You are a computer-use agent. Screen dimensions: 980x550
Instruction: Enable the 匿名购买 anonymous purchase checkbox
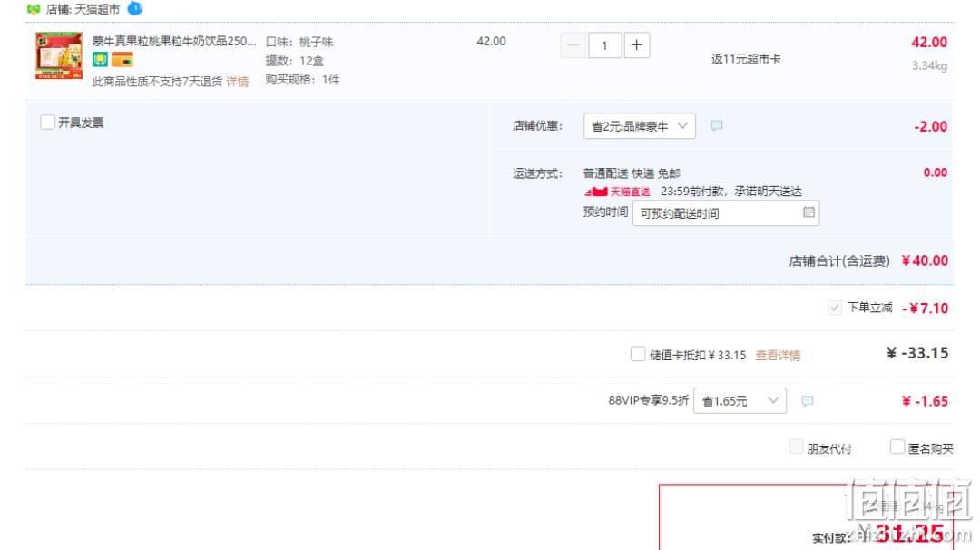tap(897, 447)
